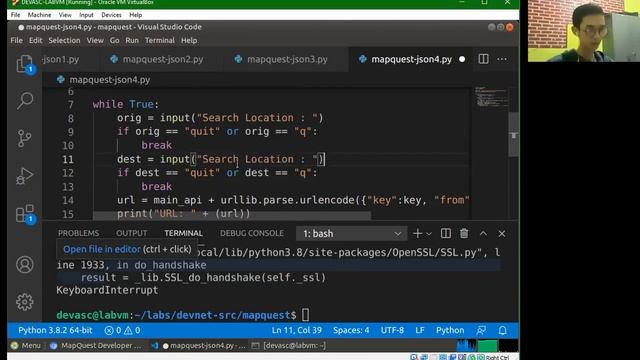This screenshot has height=360, width=640.
Task: Click the Python file icon in breadcrumb
Action: (61, 80)
